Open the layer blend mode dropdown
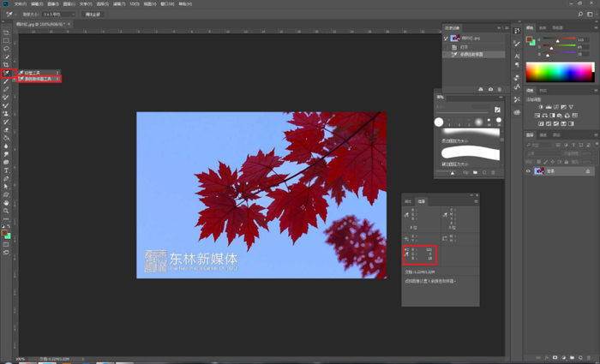 coord(544,153)
